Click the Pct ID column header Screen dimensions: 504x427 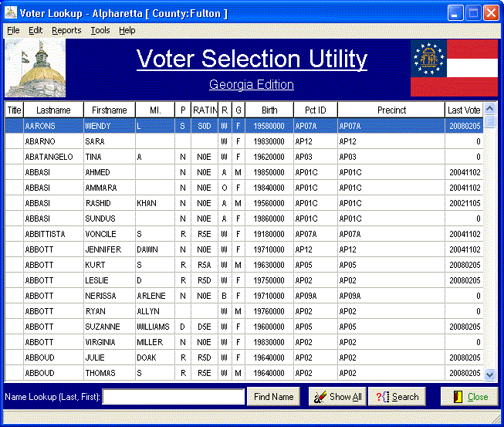[316, 110]
